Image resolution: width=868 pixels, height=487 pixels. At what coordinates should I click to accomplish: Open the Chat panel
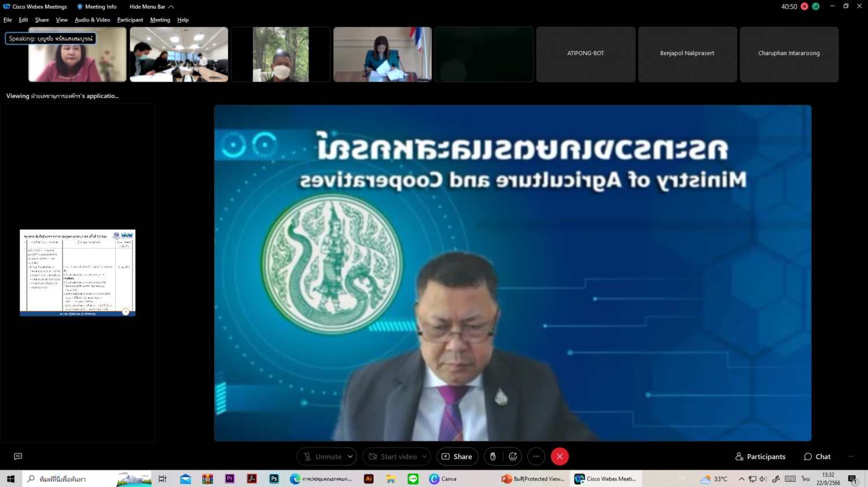point(817,456)
